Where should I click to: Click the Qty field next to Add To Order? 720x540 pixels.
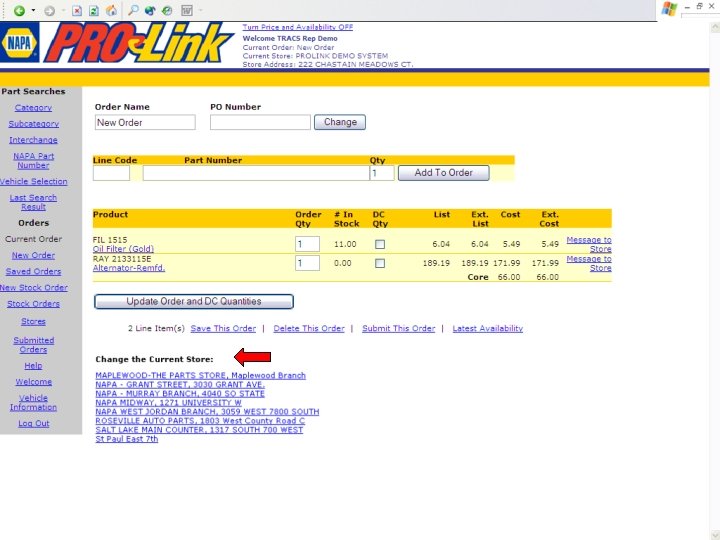coord(382,173)
